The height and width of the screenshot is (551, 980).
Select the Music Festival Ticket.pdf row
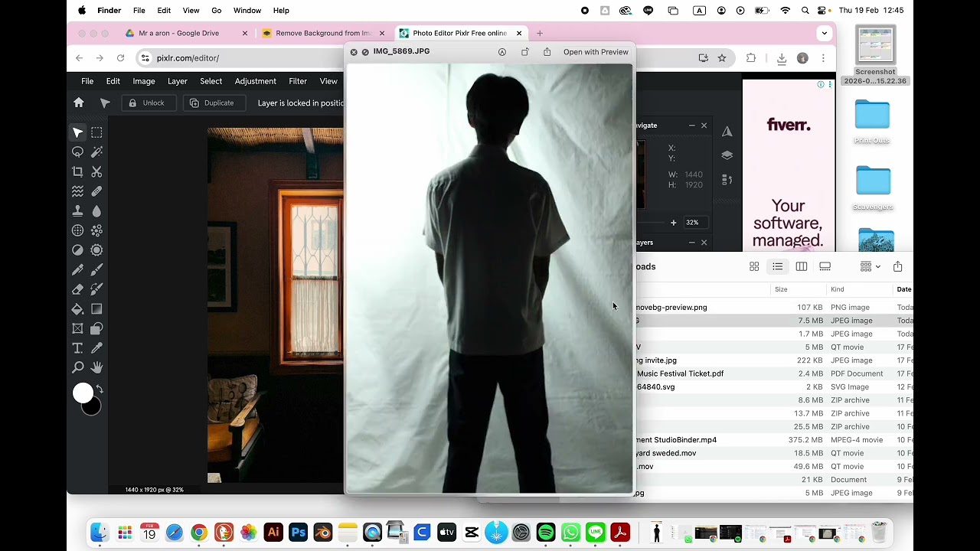(x=773, y=373)
